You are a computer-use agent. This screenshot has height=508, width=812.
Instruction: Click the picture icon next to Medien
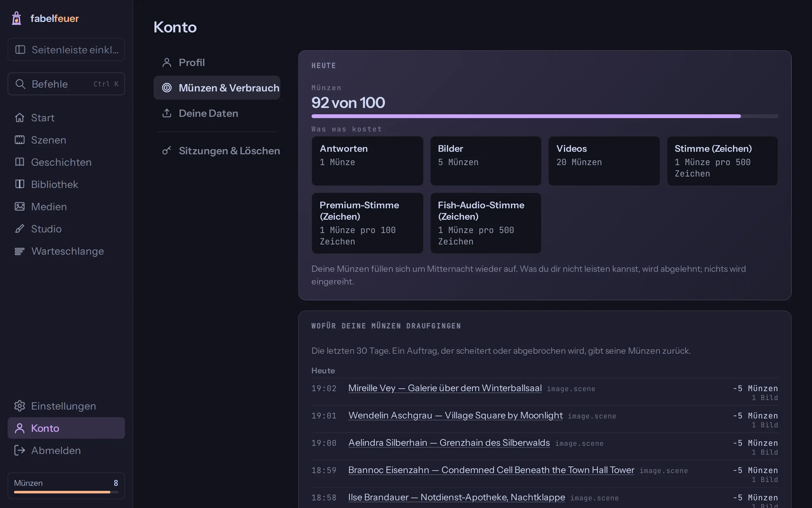[x=19, y=206]
